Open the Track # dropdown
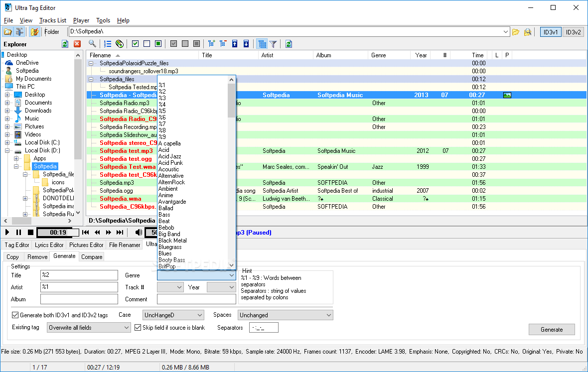 tap(170, 287)
